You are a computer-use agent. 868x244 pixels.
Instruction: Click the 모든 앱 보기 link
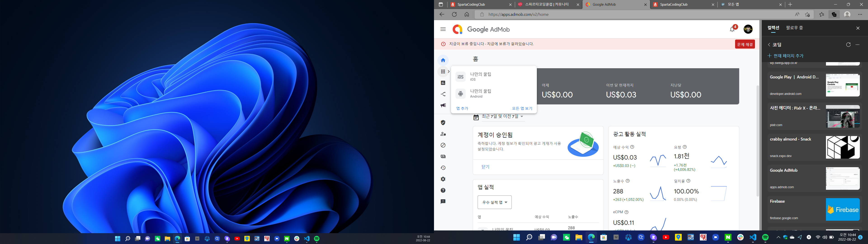[x=522, y=108]
